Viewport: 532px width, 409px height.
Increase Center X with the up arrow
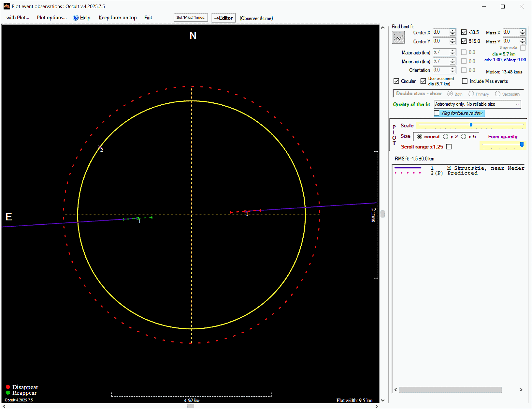pyautogui.click(x=453, y=30)
